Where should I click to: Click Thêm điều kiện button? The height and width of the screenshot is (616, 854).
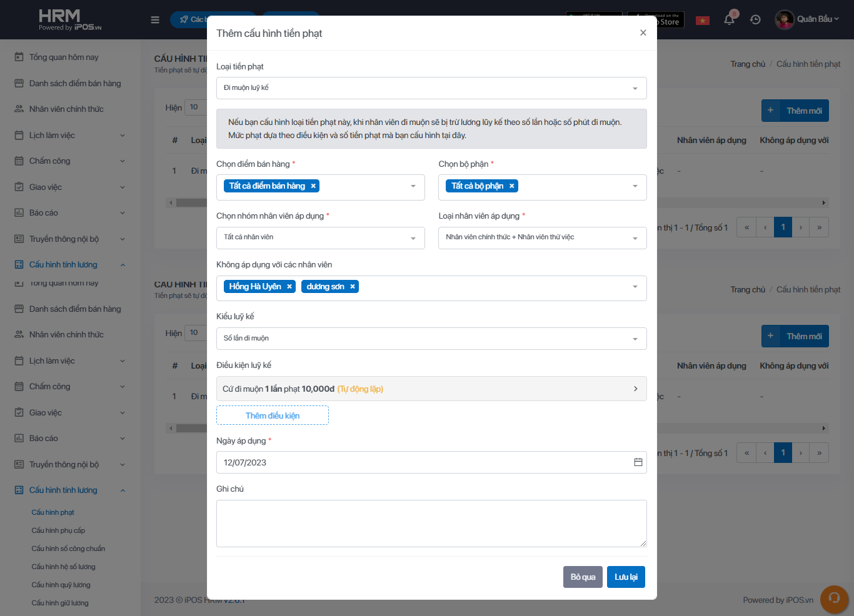click(x=273, y=415)
